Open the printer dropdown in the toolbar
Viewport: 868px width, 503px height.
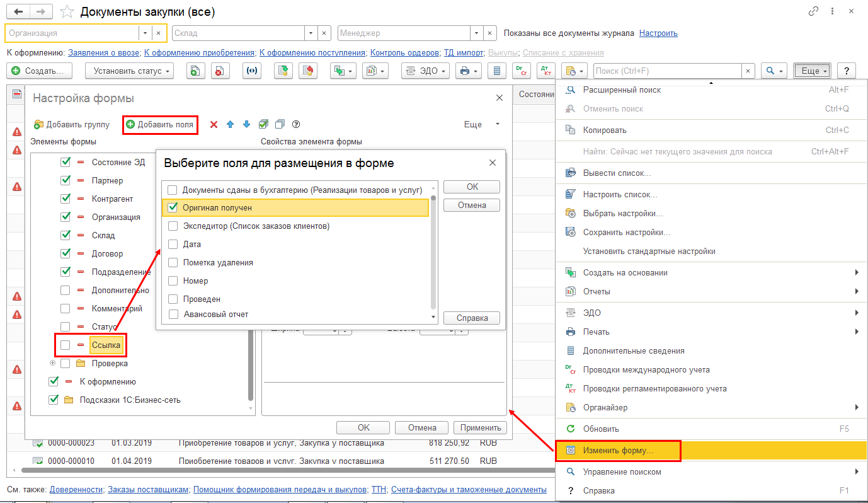(x=469, y=71)
